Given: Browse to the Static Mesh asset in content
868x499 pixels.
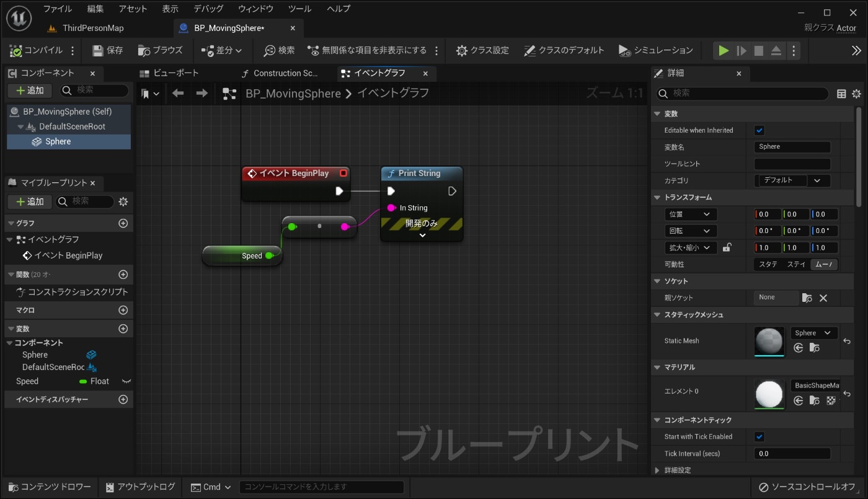Looking at the screenshot, I should pyautogui.click(x=815, y=348).
